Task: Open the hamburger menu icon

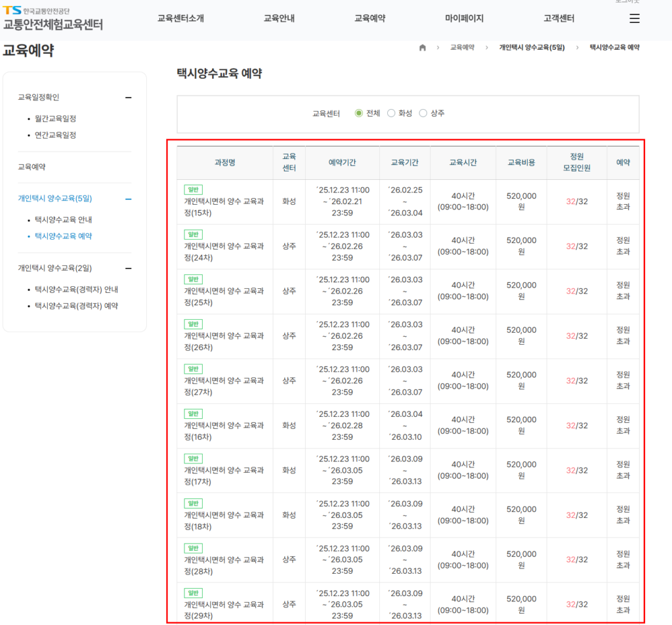Action: click(x=634, y=18)
